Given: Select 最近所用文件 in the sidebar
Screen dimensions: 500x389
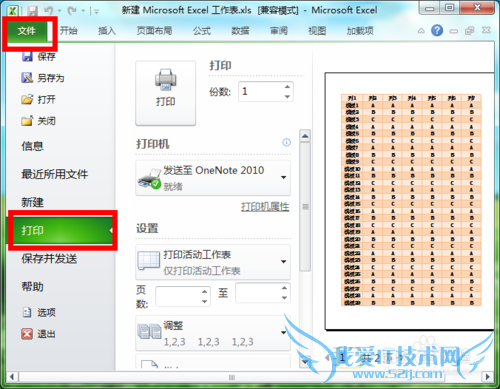Looking at the screenshot, I should click(54, 174).
